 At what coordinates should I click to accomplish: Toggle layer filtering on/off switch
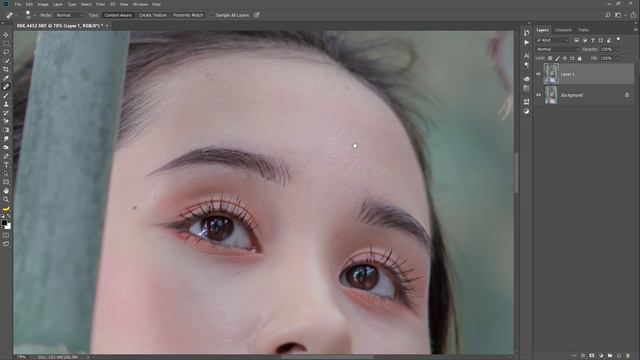pyautogui.click(x=618, y=40)
